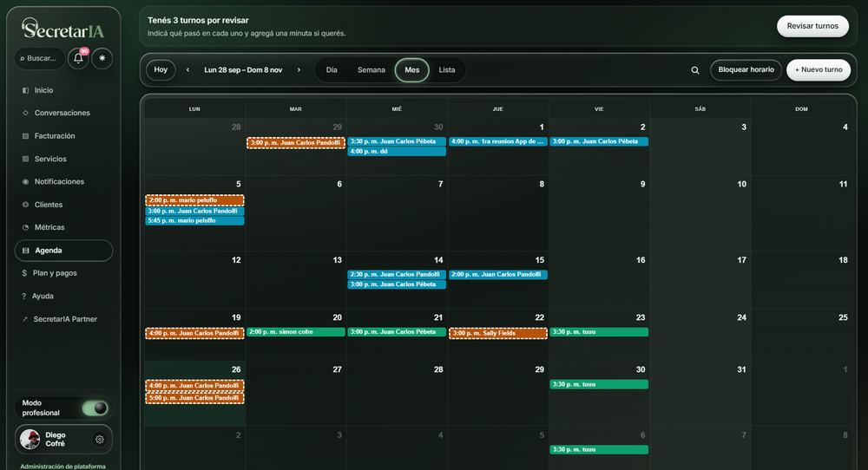868x470 pixels.
Task: Click the calendar search magnifier icon
Action: click(x=694, y=70)
